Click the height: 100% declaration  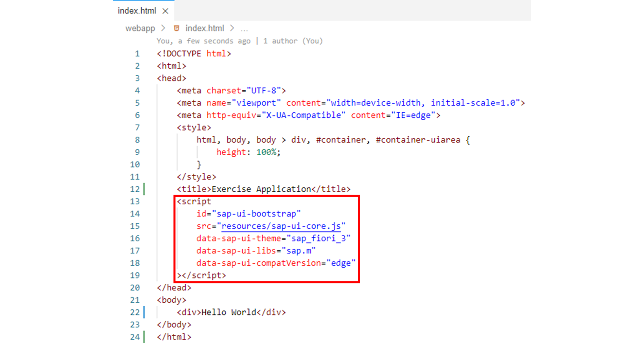(x=248, y=152)
